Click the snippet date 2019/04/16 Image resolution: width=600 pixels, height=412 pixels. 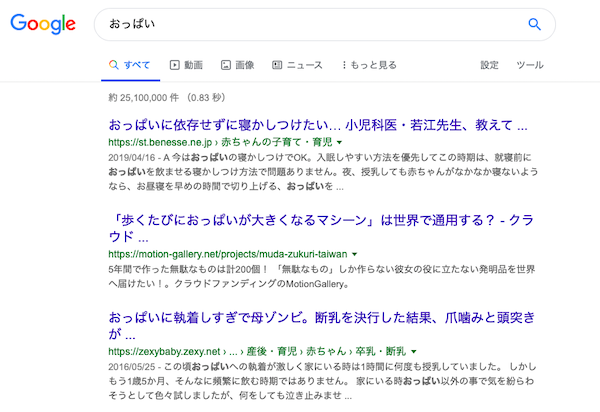132,158
